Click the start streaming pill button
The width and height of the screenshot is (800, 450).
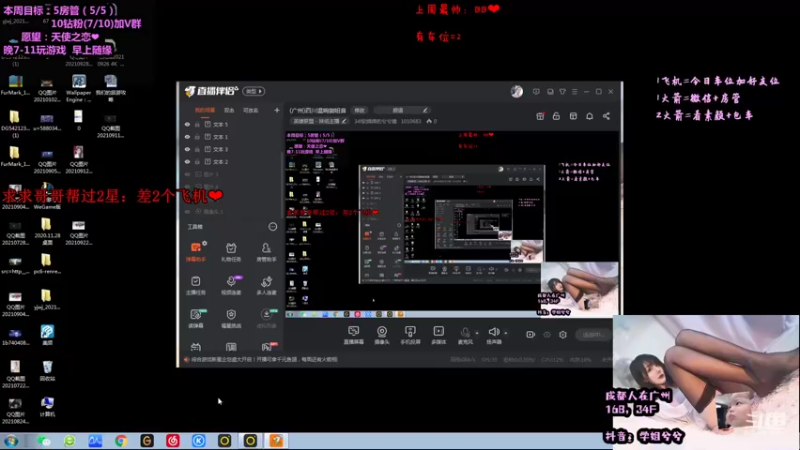click(593, 335)
